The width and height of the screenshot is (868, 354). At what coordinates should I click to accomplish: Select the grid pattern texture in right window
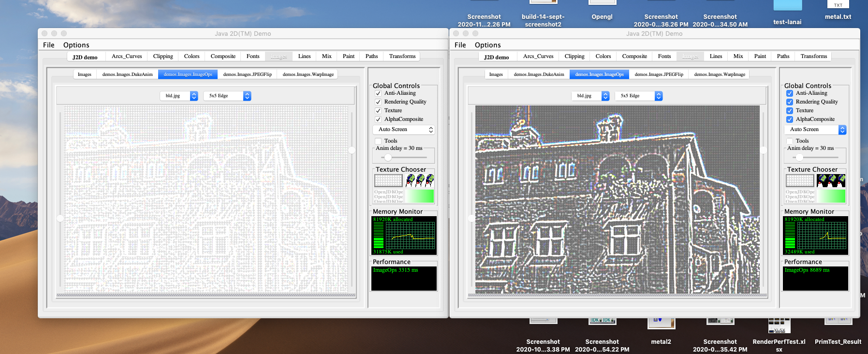pos(800,180)
